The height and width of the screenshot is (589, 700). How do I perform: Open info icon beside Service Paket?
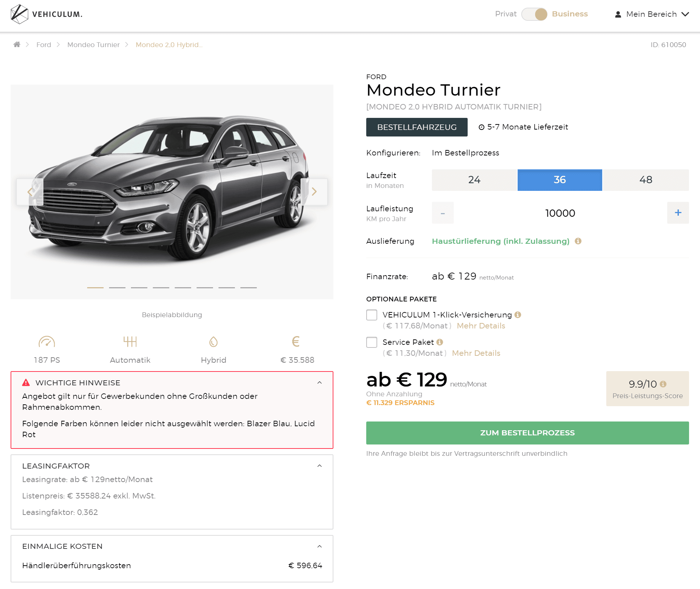tap(440, 342)
